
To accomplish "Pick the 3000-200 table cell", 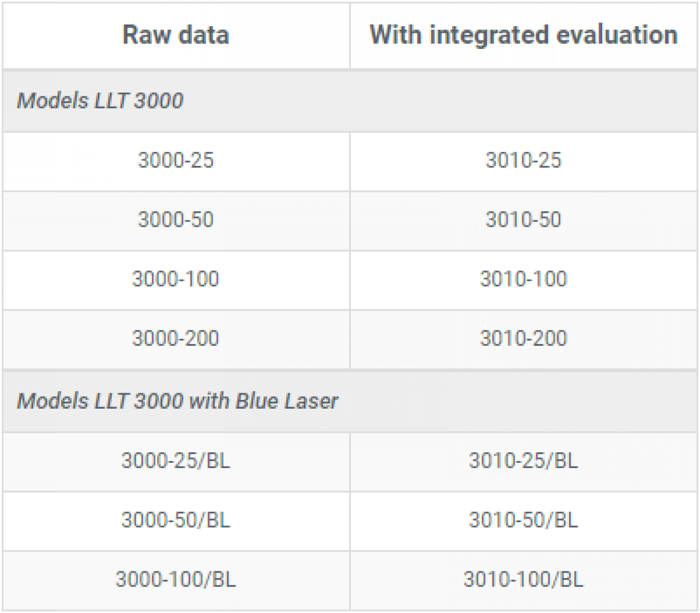I will [x=175, y=339].
